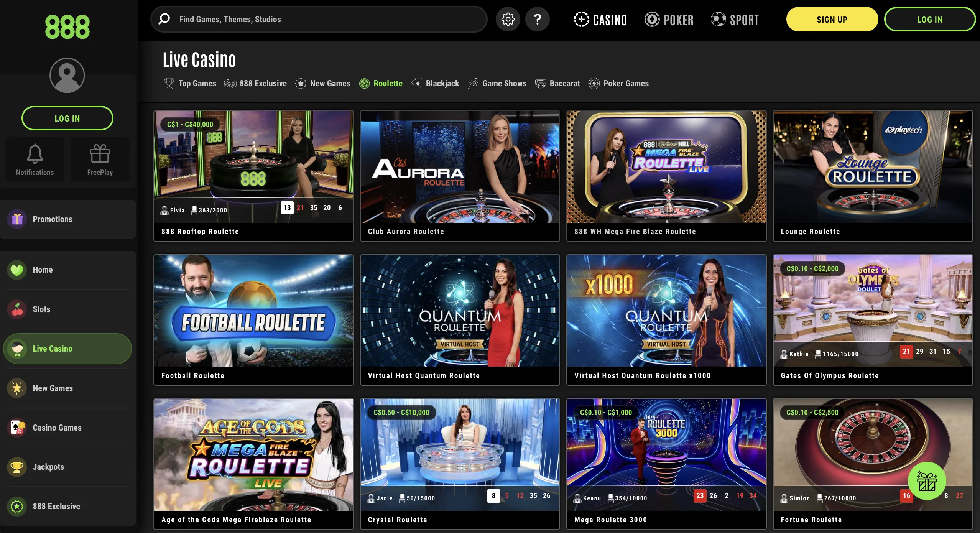Select the New Games category tab
The height and width of the screenshot is (533, 980).
point(323,83)
